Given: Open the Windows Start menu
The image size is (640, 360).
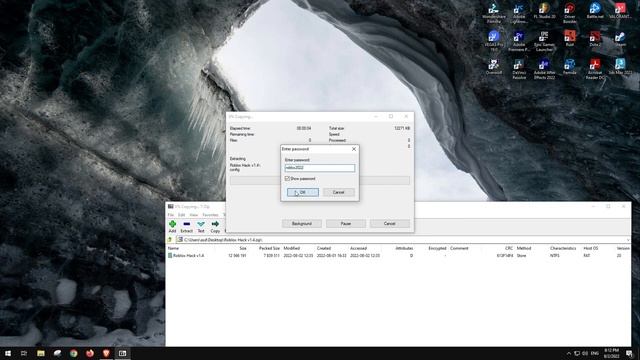Looking at the screenshot, I should 8,353.
